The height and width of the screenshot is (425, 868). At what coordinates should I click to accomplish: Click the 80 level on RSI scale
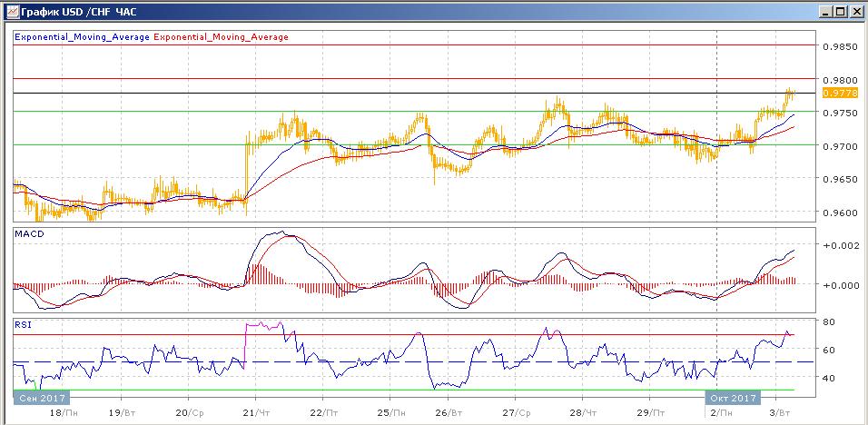[828, 321]
